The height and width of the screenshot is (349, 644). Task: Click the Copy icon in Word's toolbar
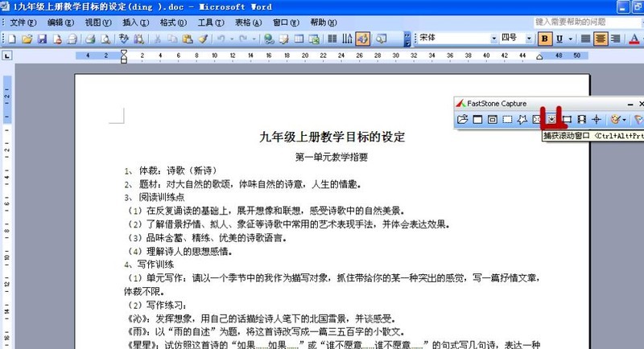tap(172, 39)
